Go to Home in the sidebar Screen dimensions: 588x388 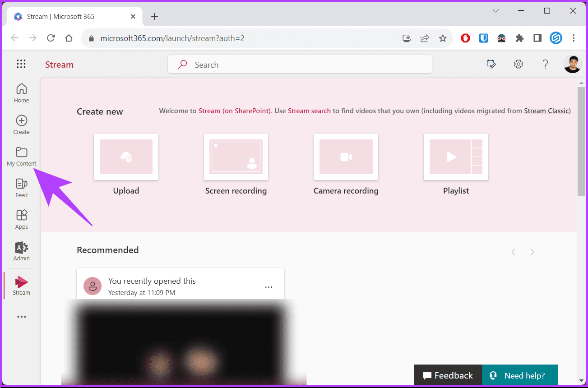click(21, 93)
